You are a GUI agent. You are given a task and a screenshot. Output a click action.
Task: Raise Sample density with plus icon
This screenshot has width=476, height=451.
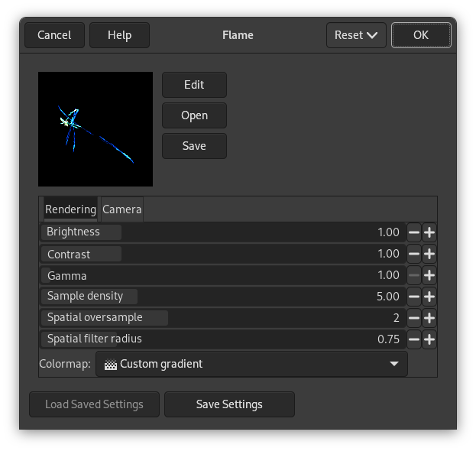click(x=429, y=297)
